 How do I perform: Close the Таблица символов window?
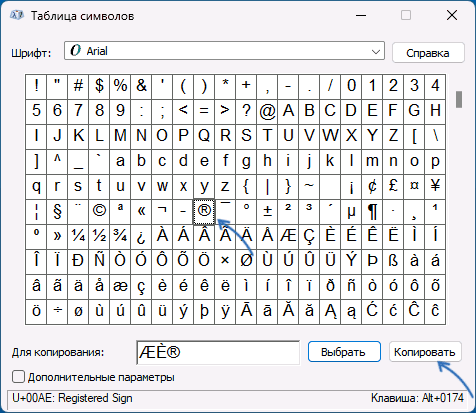pyautogui.click(x=452, y=15)
